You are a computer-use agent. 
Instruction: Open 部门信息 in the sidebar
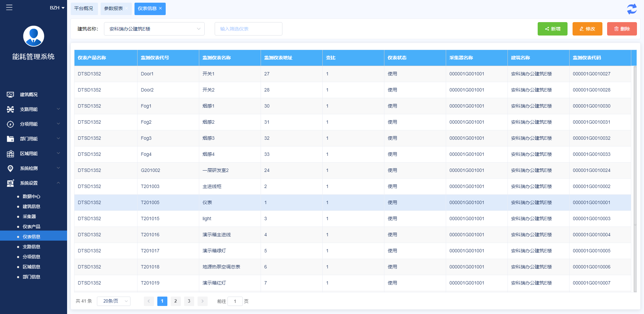32,277
